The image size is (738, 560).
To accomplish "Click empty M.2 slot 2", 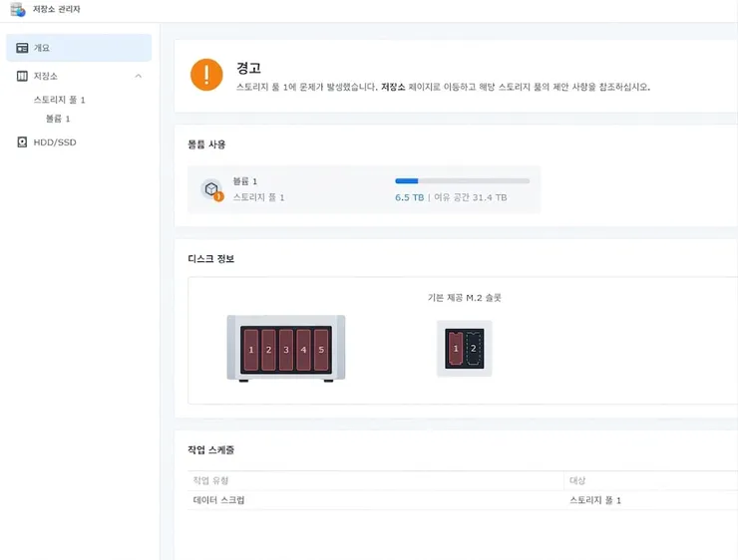I will [x=473, y=349].
